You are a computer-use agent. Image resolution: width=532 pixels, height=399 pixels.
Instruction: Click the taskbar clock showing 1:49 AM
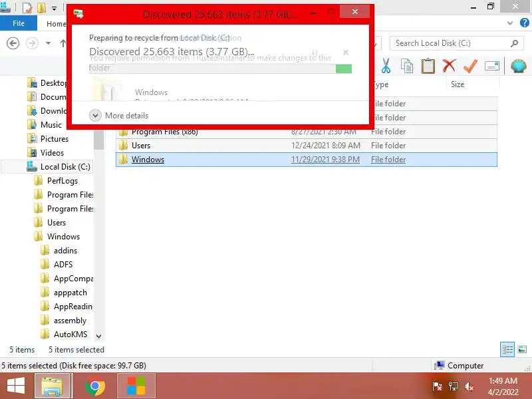point(503,386)
